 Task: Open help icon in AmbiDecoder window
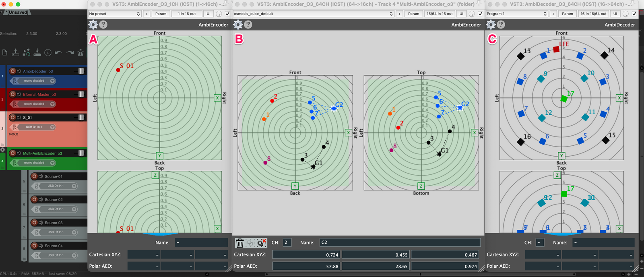[501, 25]
